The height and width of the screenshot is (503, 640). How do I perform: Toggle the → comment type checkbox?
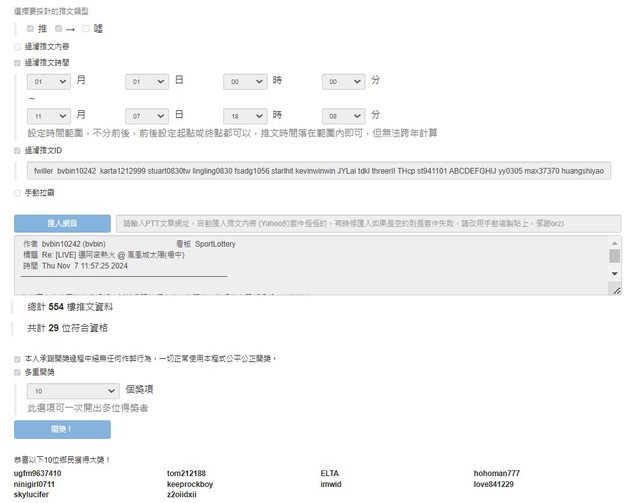58,28
